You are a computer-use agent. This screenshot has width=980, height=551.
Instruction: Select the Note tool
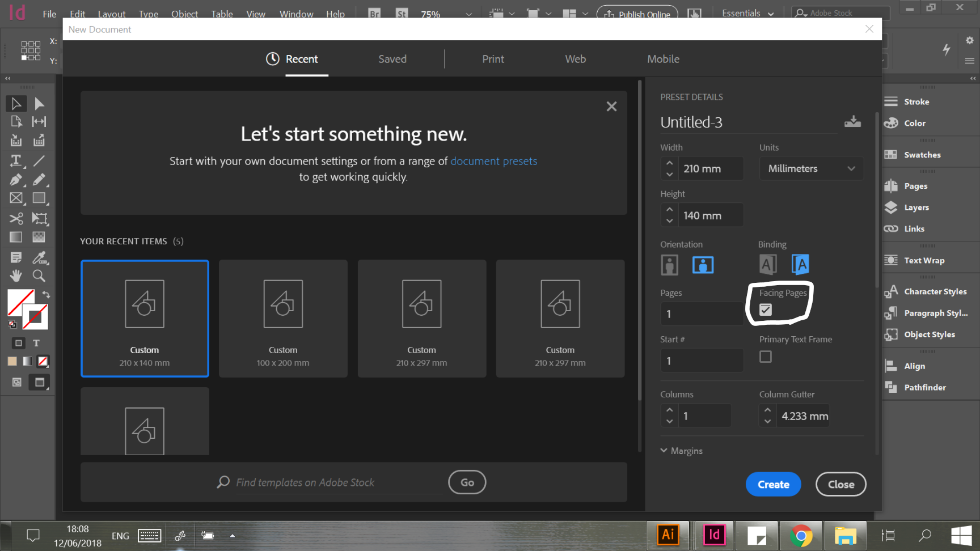[16, 258]
